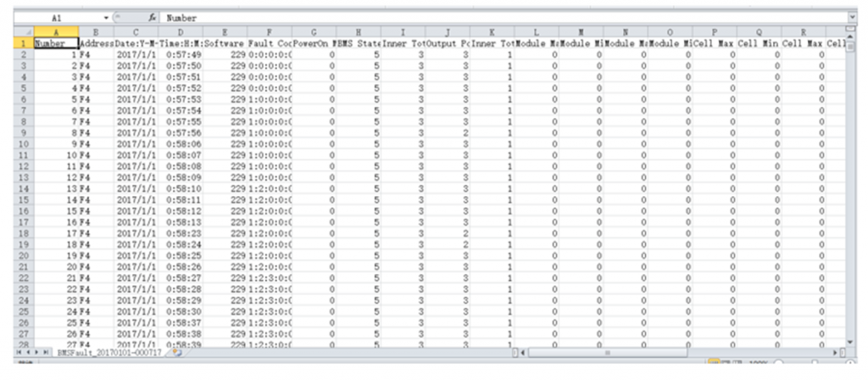Click the Software header cell
This screenshot has width=868, height=381.
click(x=225, y=42)
